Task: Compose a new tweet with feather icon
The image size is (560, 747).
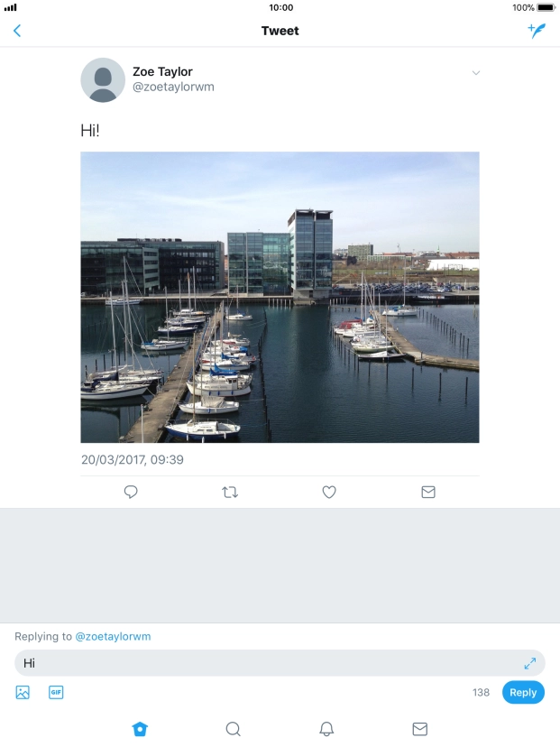Action: [x=537, y=31]
